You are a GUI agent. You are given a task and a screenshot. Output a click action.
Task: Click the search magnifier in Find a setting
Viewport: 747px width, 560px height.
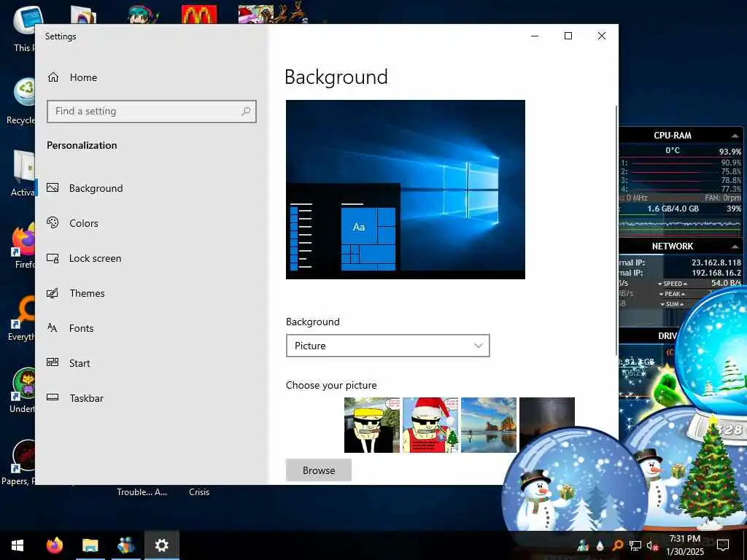pos(246,112)
